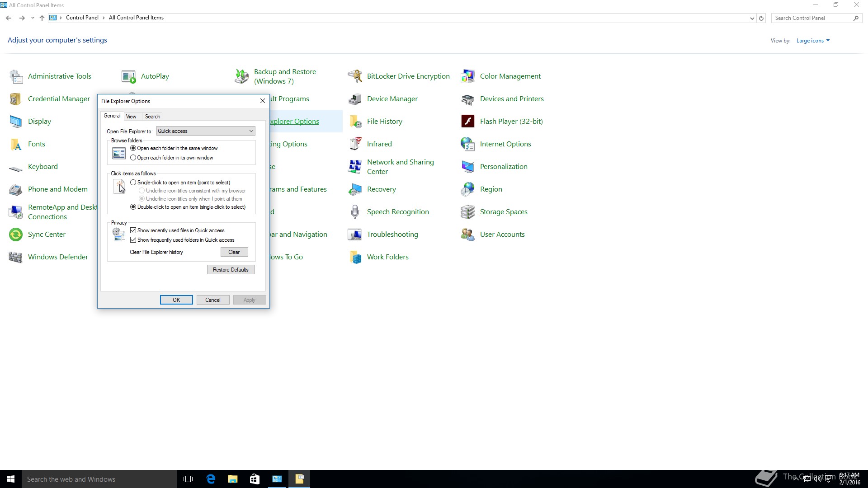Open the 'View by: Large icons' dropdown

click(x=813, y=41)
